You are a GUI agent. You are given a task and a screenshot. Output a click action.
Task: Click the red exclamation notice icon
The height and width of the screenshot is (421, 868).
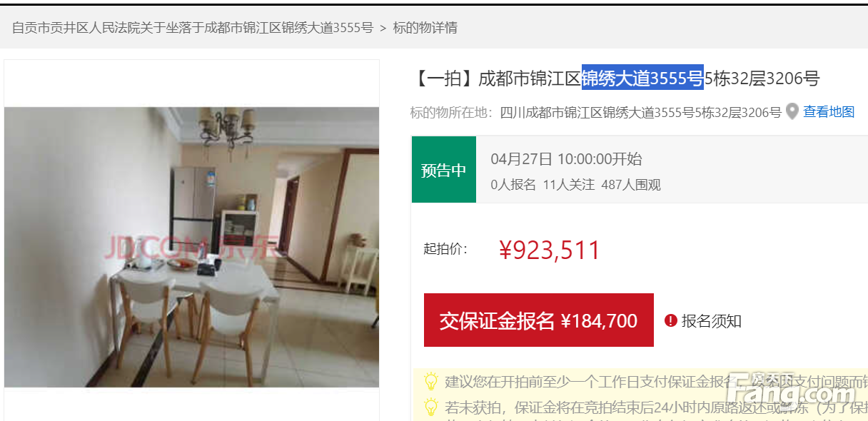pos(670,320)
